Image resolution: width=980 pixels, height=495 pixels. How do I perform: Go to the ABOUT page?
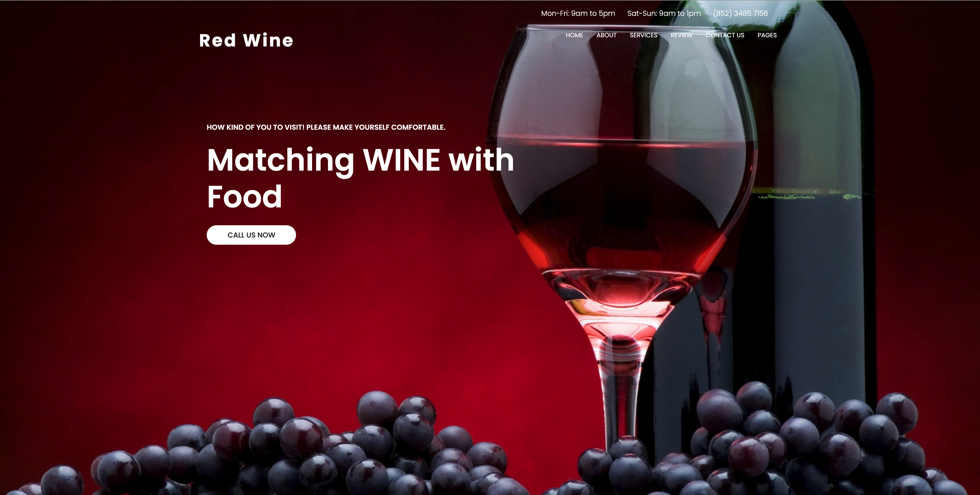(x=606, y=35)
